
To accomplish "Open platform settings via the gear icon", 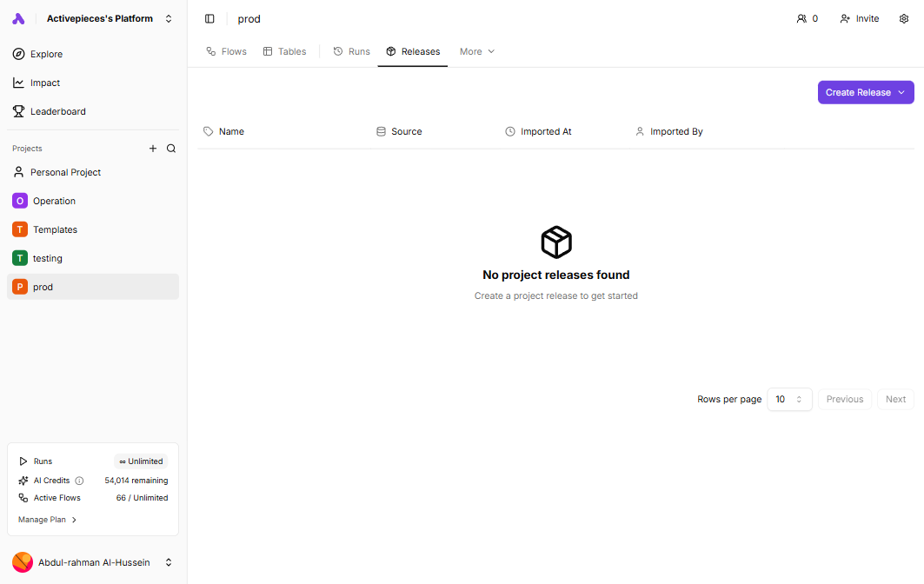I will coord(904,18).
